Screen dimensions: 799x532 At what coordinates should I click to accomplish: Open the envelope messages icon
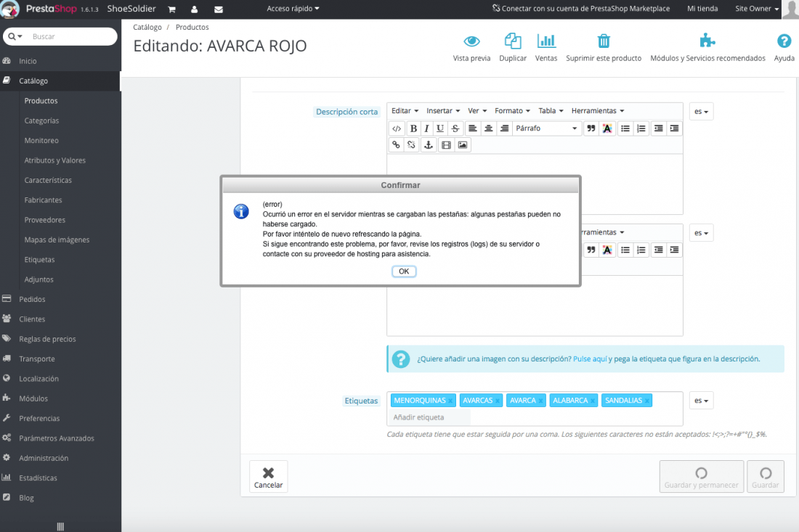(219, 9)
